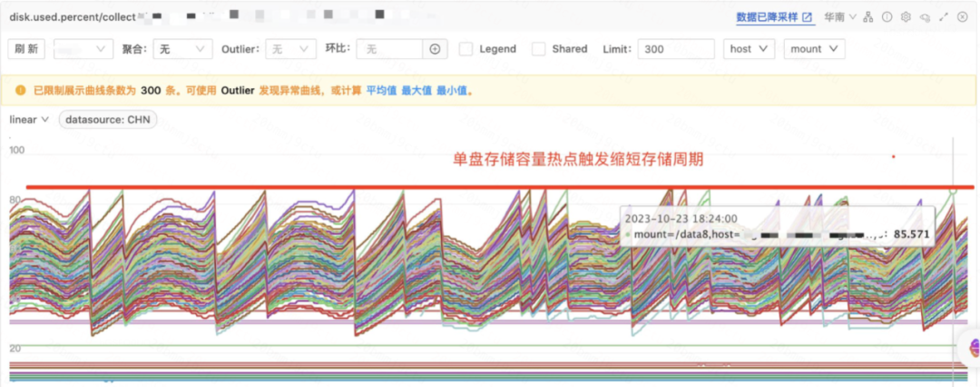Enable the Legend checkbox
Screen dimensions: 980x387
coord(465,49)
